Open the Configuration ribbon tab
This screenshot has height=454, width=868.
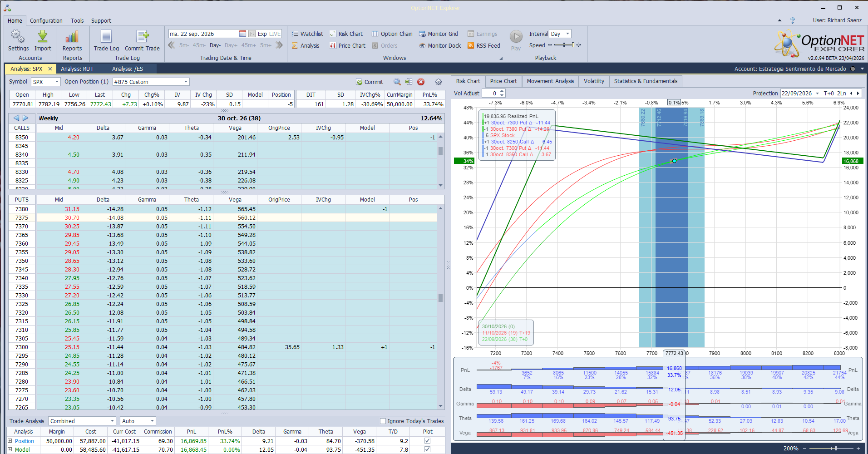(46, 20)
